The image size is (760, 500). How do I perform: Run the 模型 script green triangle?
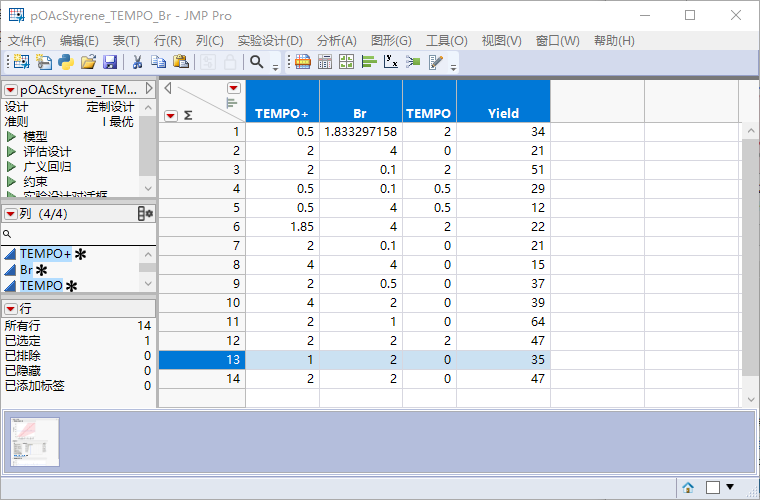coord(12,136)
